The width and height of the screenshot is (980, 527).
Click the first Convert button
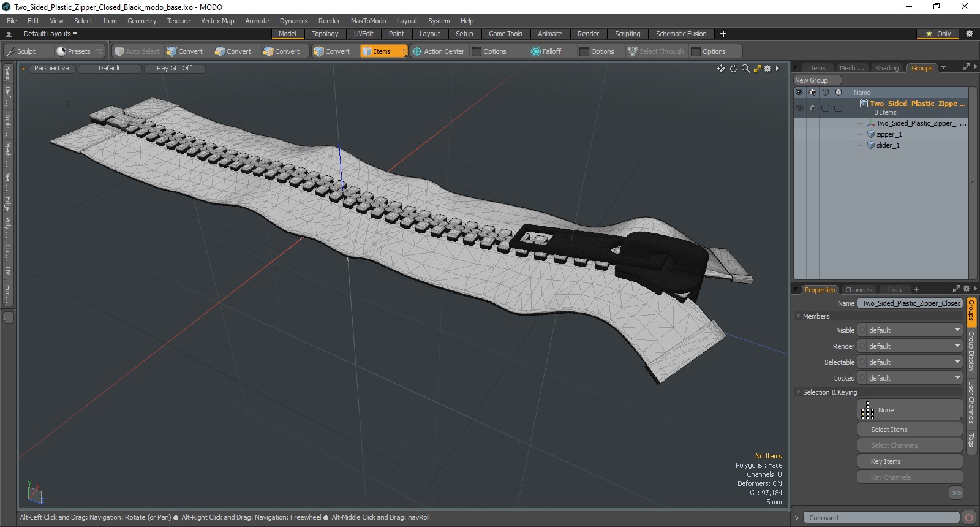(185, 51)
